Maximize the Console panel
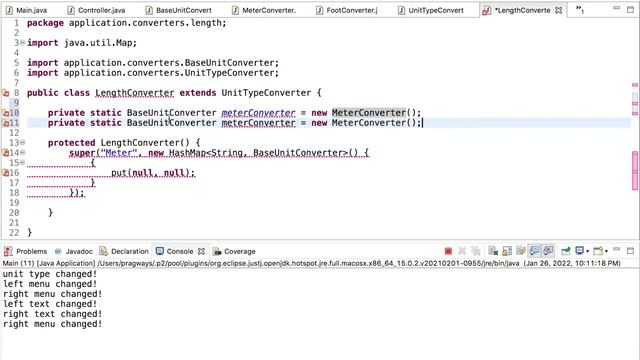The image size is (640, 360). tap(631, 251)
